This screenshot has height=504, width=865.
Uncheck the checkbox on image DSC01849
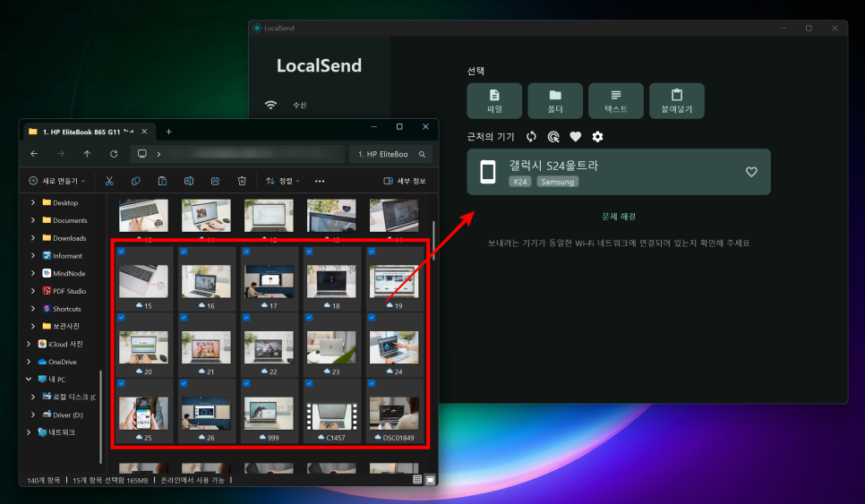tap(372, 383)
